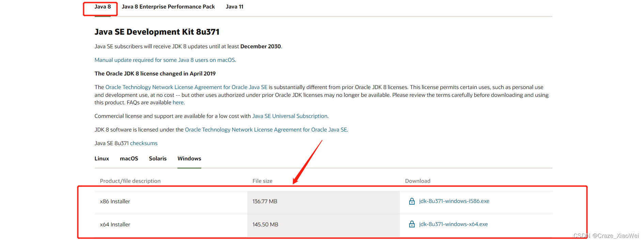Screen dimensions: 644x242
Task: Select the Windows platform tab
Action: [x=189, y=159]
